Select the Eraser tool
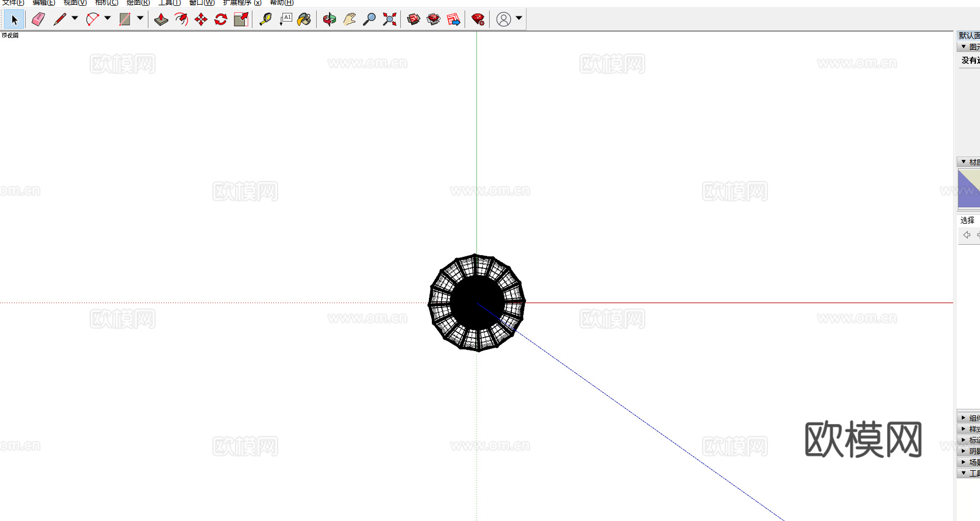 (x=39, y=19)
